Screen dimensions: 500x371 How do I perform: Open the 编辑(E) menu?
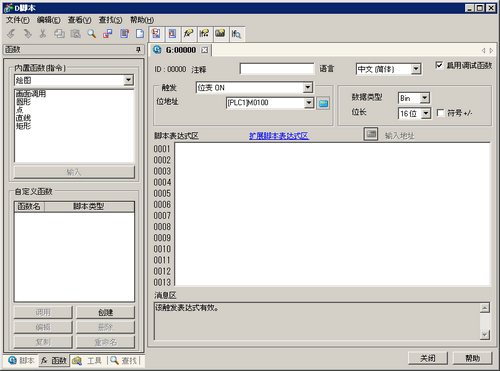pos(49,20)
